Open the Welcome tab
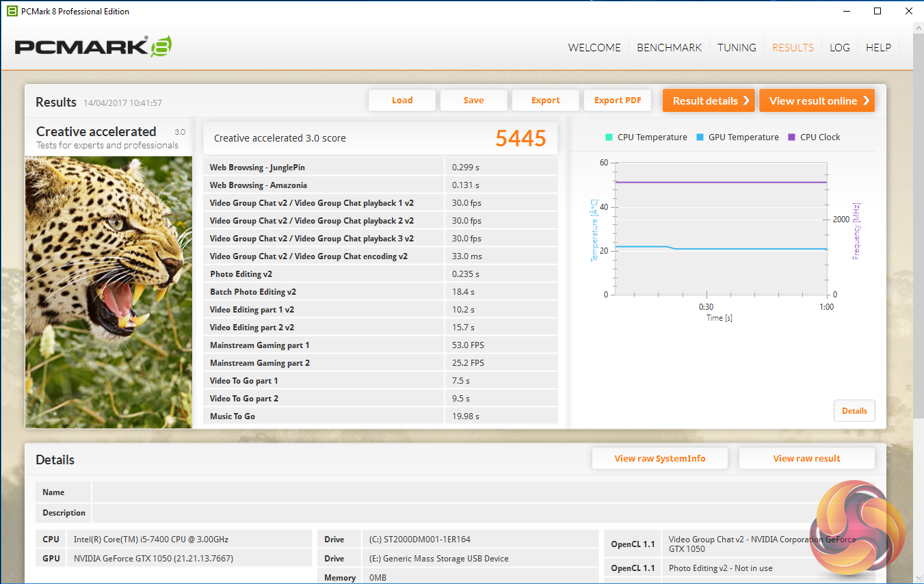Screen dimensions: 924x584 [x=594, y=48]
